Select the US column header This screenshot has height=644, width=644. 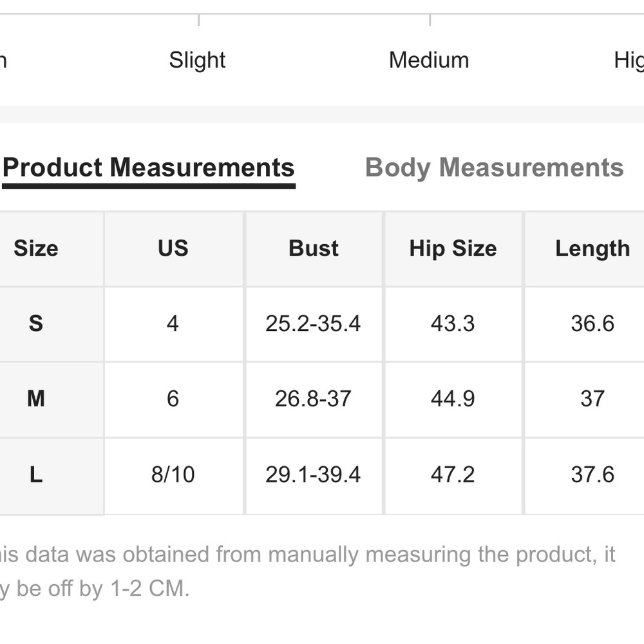point(173,249)
